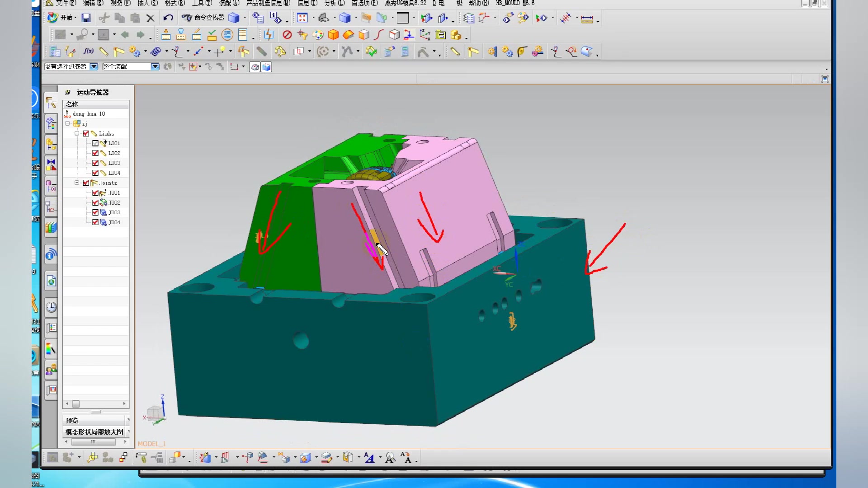Check the L001 link checkbox
This screenshot has width=868, height=488.
(x=95, y=143)
